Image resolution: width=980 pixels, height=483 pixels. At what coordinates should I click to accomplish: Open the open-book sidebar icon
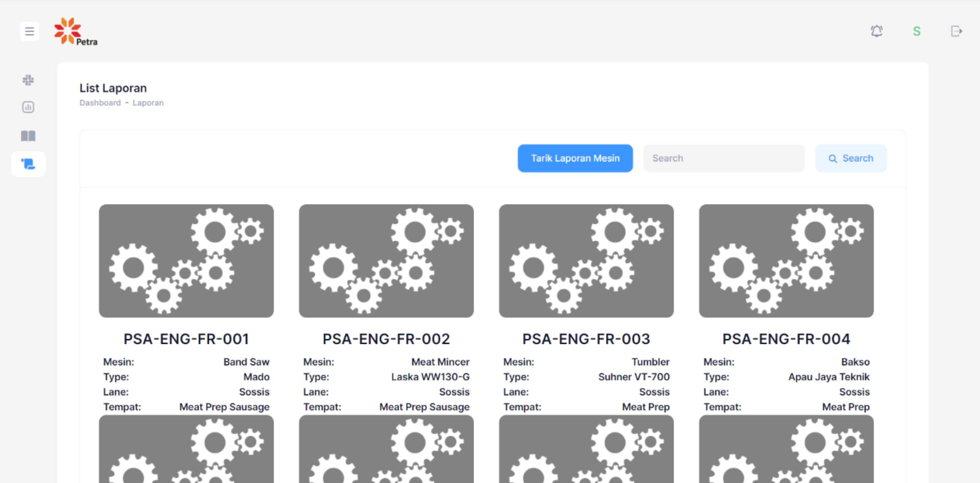28,136
